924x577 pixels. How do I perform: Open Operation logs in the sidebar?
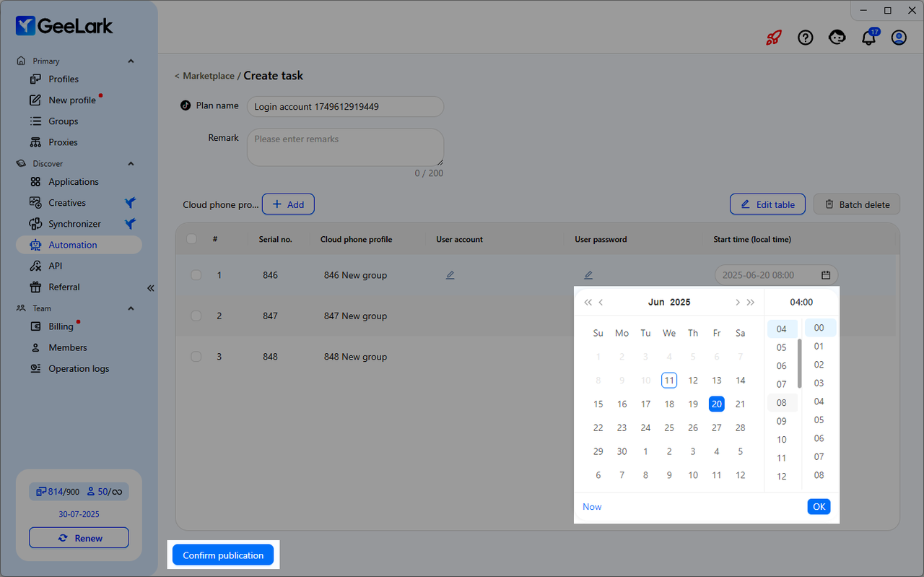(x=79, y=368)
